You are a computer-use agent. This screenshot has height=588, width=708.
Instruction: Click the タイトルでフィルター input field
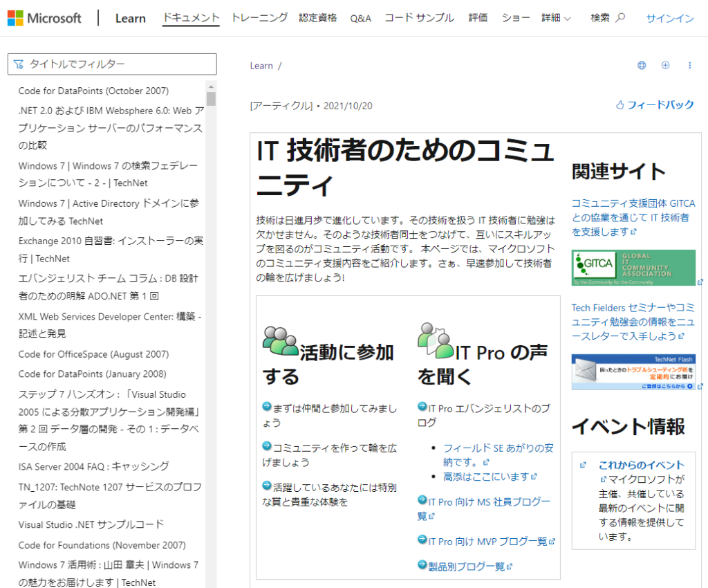112,64
